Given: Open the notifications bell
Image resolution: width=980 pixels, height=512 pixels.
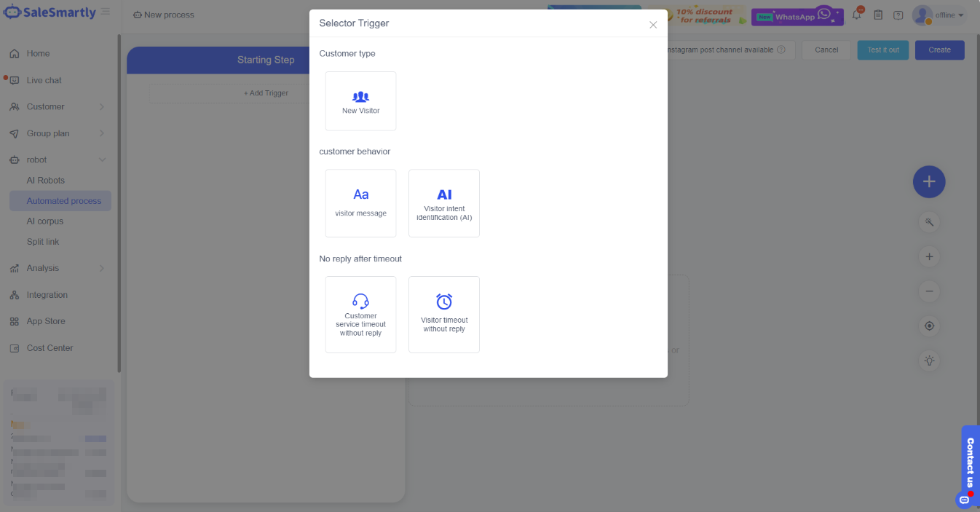Looking at the screenshot, I should (x=856, y=15).
